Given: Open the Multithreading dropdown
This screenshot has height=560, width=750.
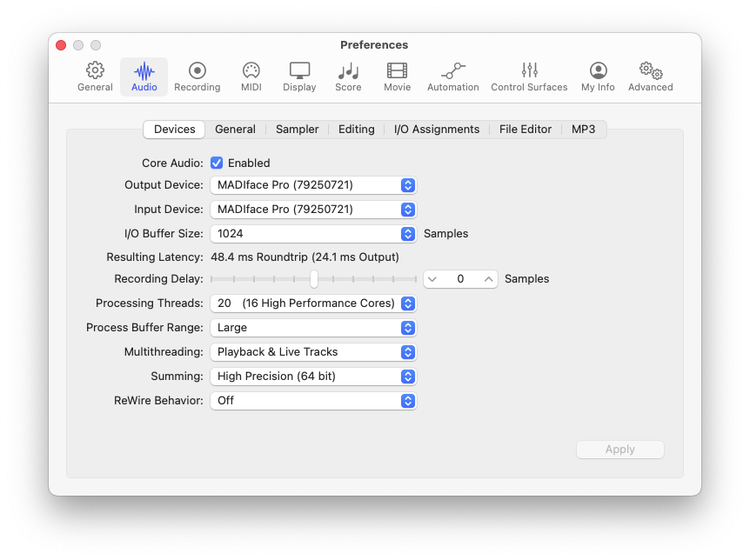Looking at the screenshot, I should point(313,352).
